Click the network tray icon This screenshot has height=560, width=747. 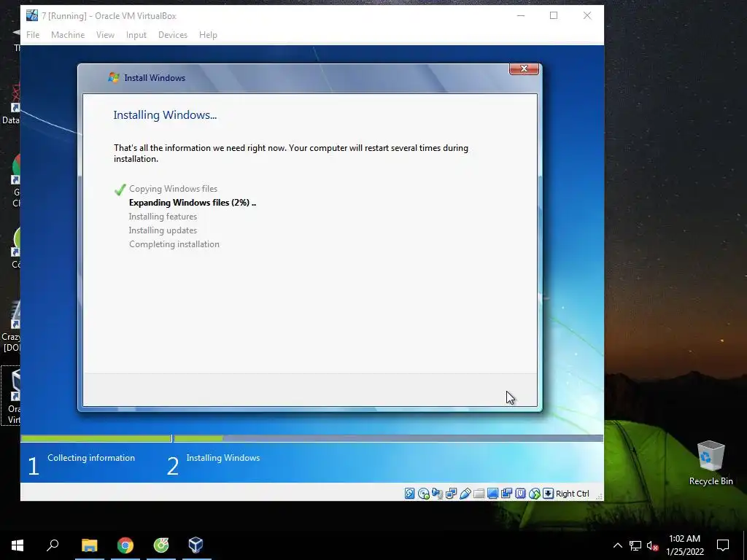(x=635, y=545)
